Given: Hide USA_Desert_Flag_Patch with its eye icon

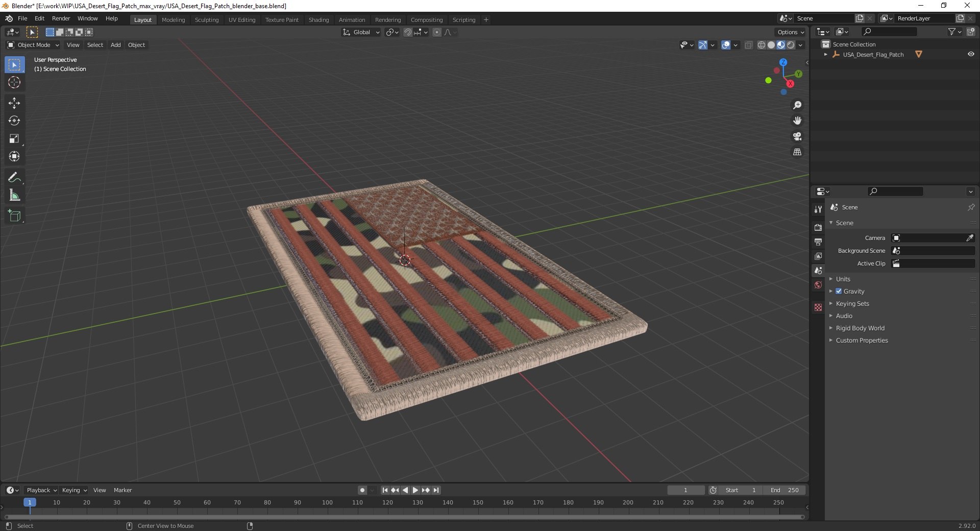Looking at the screenshot, I should (971, 54).
